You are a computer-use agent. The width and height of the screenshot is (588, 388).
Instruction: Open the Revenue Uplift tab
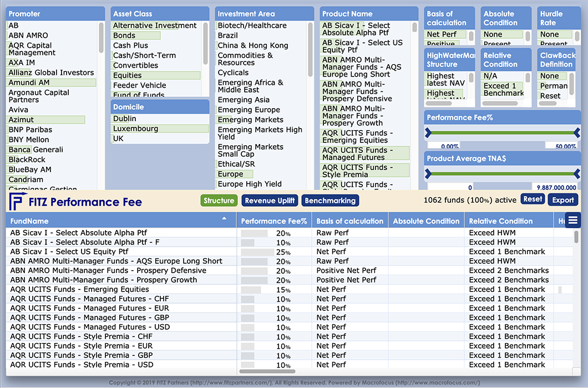pos(270,201)
